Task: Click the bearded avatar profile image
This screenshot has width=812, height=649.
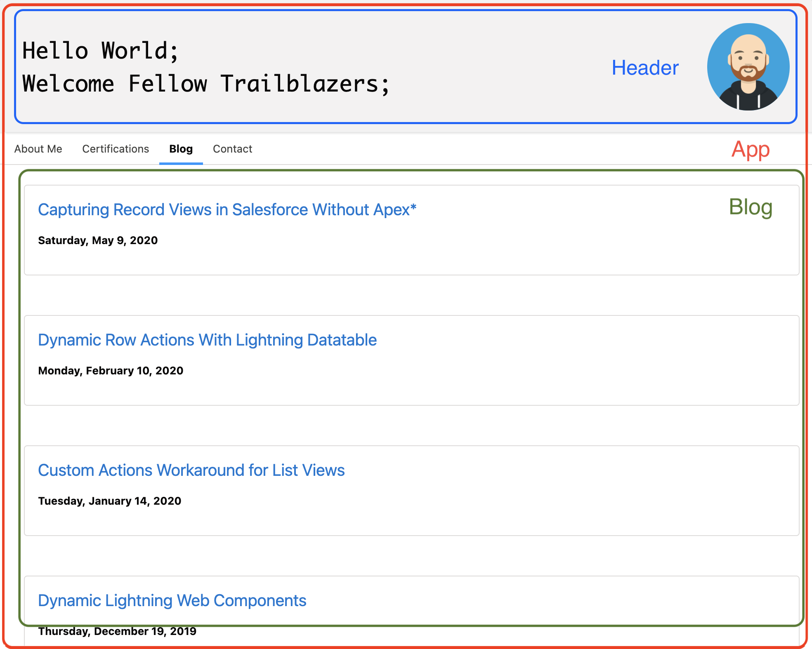Action: tap(748, 67)
